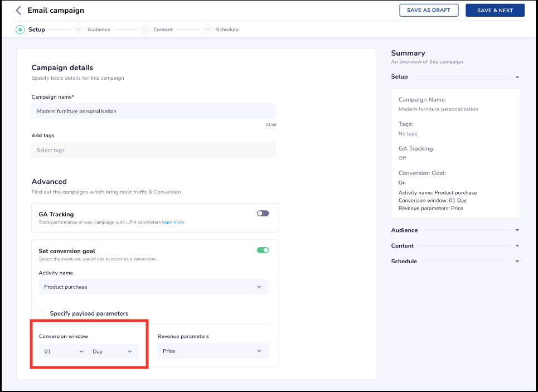The height and width of the screenshot is (392, 538).
Task: Click the Save & Next button
Action: (x=495, y=10)
